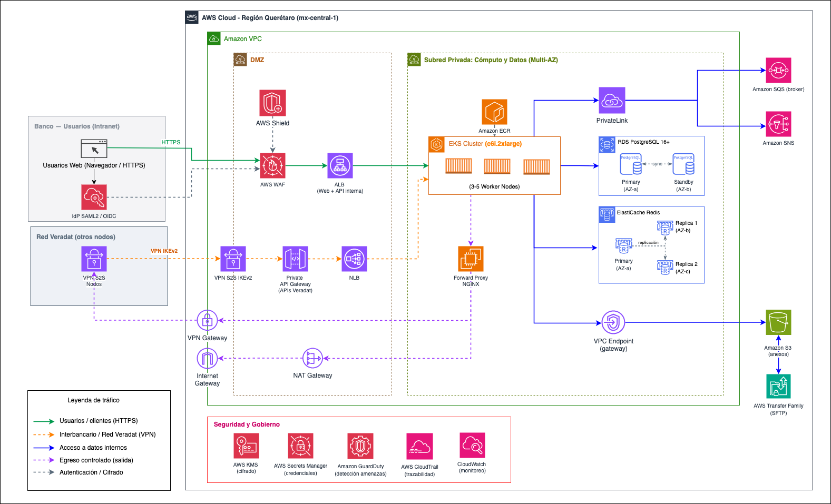
Task: Select the Leyenda de tráfico heading
Action: coord(93,400)
